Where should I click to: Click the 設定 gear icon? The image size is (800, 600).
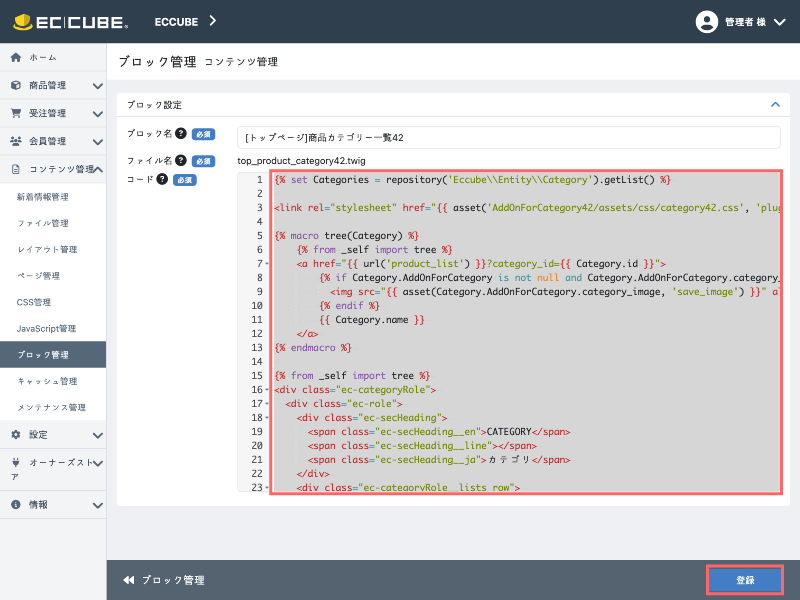click(16, 434)
